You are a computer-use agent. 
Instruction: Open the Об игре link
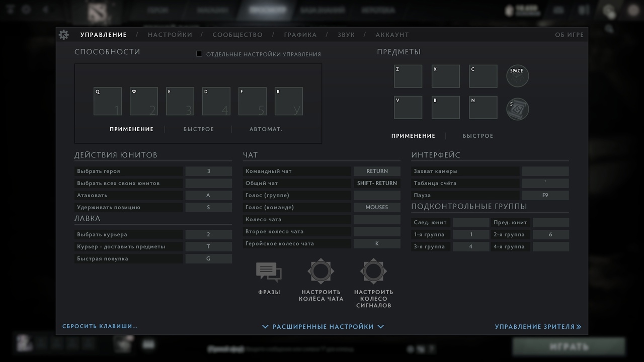click(x=569, y=35)
